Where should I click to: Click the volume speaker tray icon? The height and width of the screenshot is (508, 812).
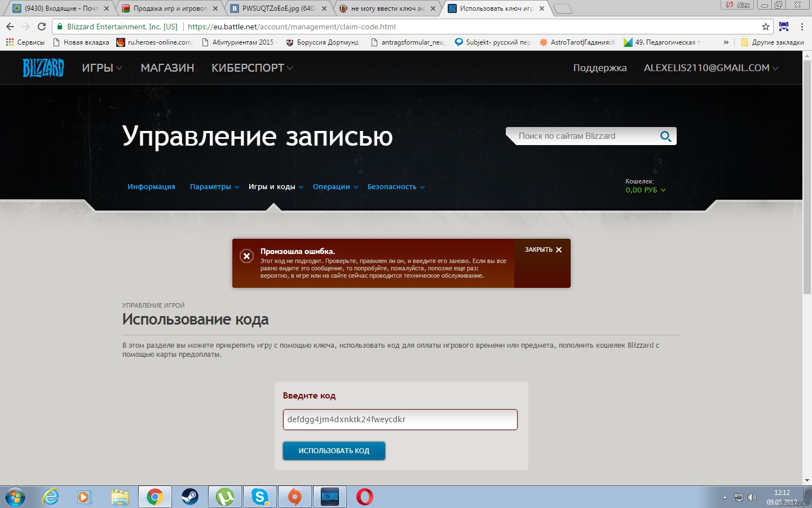tap(752, 497)
